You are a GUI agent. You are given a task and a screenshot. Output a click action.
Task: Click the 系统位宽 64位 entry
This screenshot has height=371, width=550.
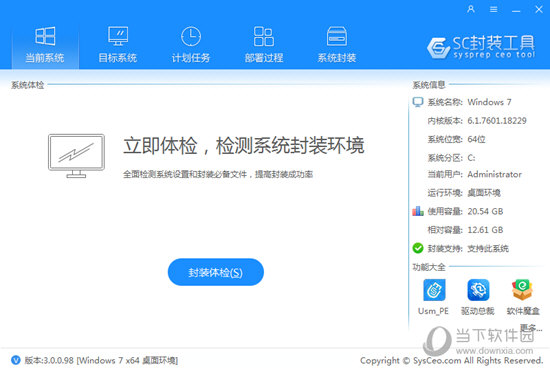[456, 139]
